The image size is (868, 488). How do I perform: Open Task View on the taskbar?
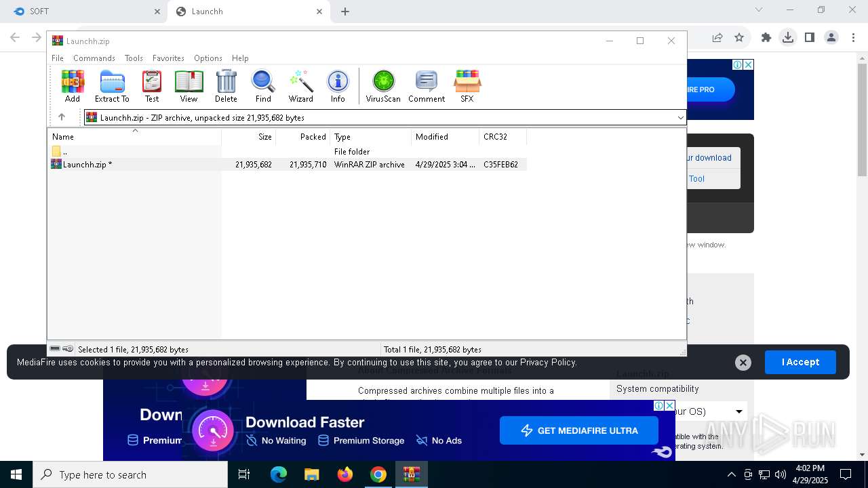244,474
